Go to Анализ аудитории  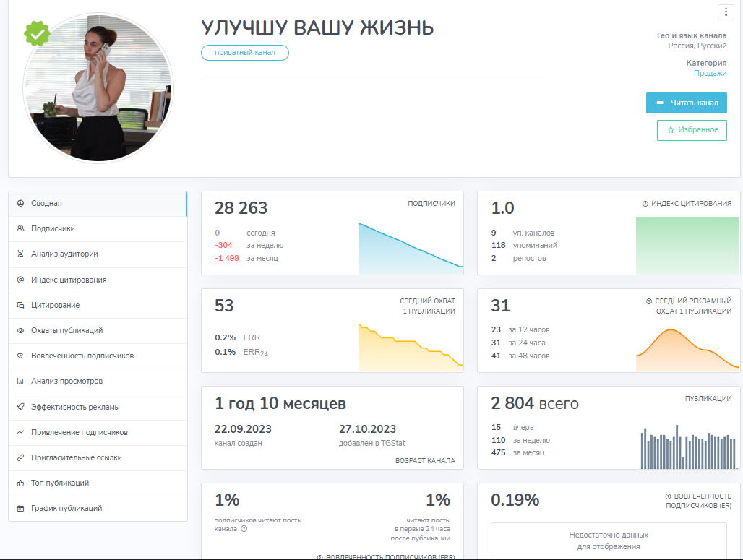pyautogui.click(x=98, y=254)
